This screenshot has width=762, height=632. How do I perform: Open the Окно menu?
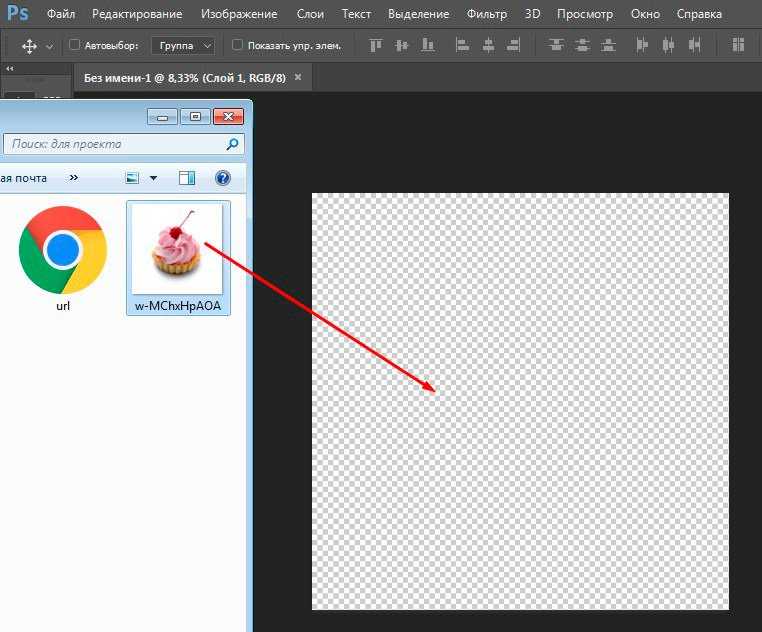645,14
